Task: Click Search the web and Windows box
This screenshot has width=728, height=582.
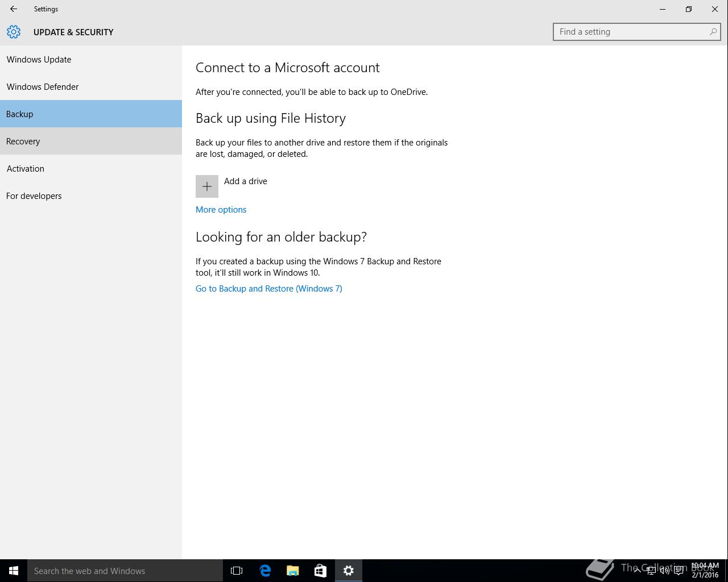Action: tap(125, 571)
